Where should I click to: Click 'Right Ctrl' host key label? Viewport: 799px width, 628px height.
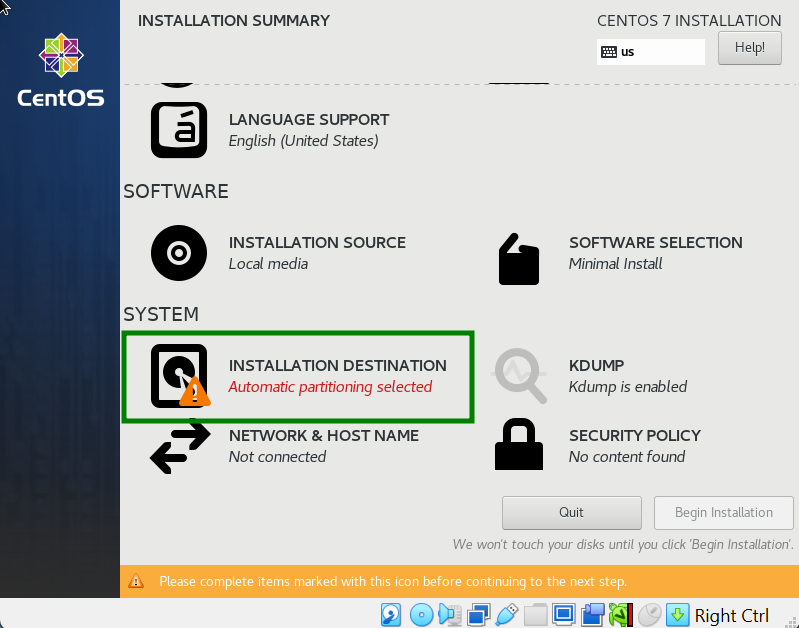click(x=732, y=616)
